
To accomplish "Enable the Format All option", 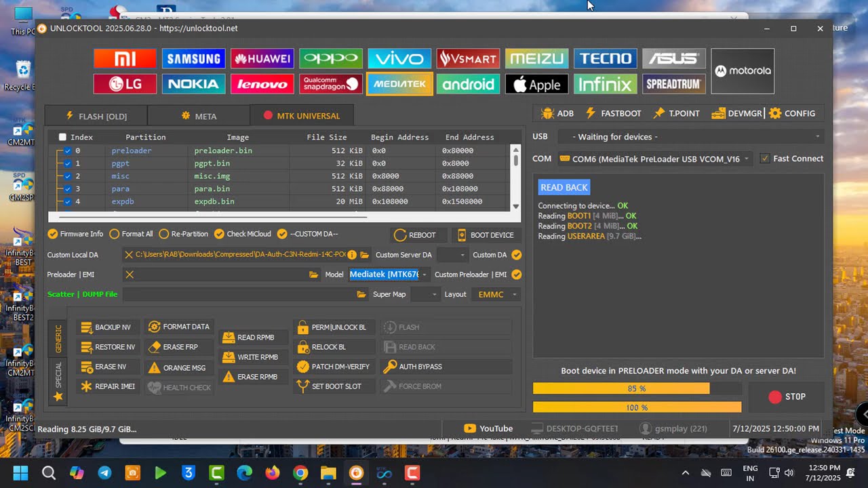I will click(114, 234).
